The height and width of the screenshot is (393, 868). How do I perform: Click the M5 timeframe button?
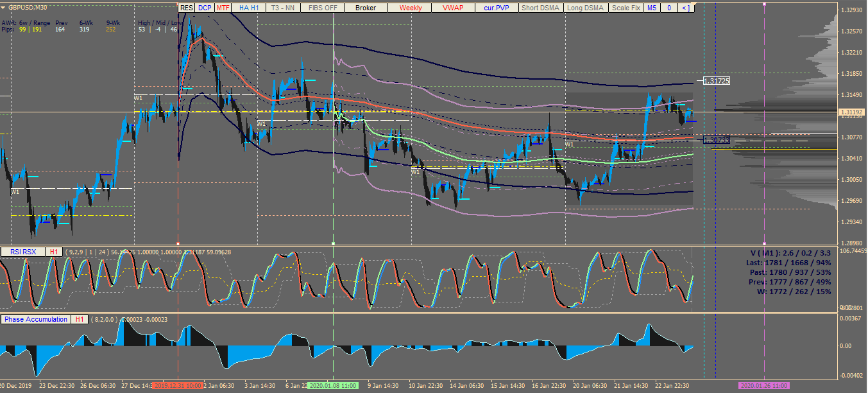[652, 8]
